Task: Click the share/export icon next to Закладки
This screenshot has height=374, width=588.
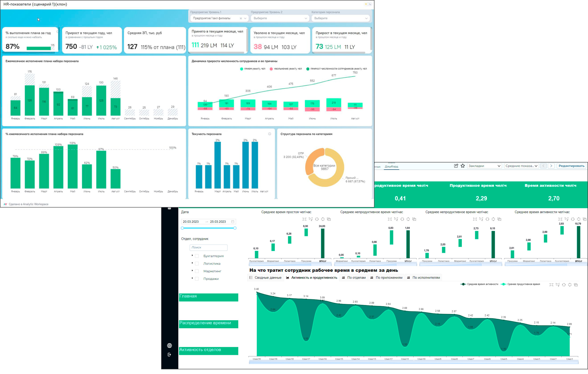Action: click(x=456, y=166)
